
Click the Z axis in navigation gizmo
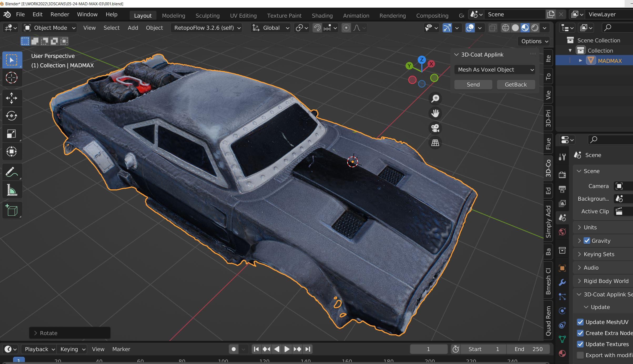pyautogui.click(x=422, y=60)
